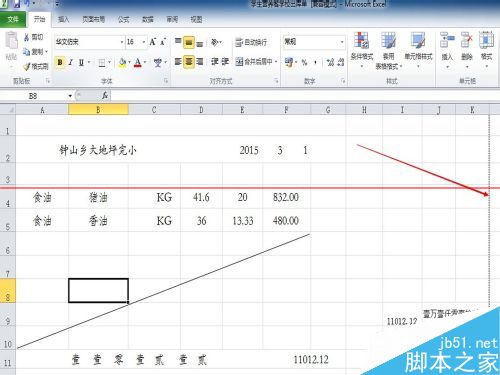Click the Increase Decimal icon

click(330, 62)
